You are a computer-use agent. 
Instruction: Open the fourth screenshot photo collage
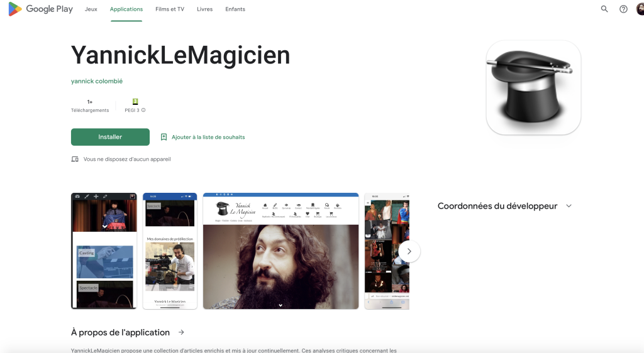387,251
